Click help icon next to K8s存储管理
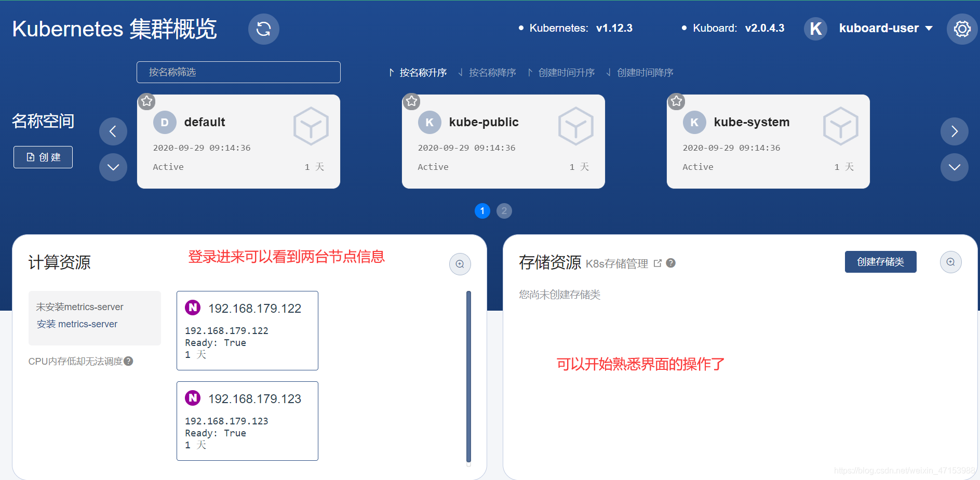The image size is (980, 480). 671,263
